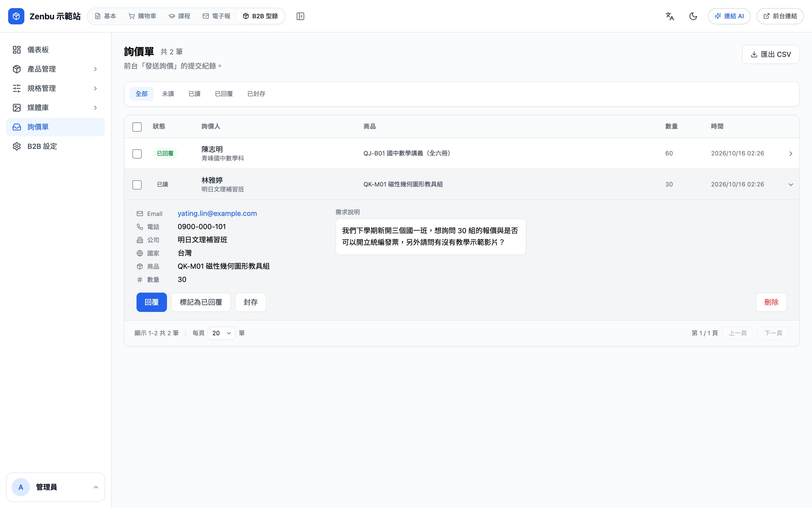Click the blue 回覆 button
812x508 pixels.
pyautogui.click(x=152, y=302)
